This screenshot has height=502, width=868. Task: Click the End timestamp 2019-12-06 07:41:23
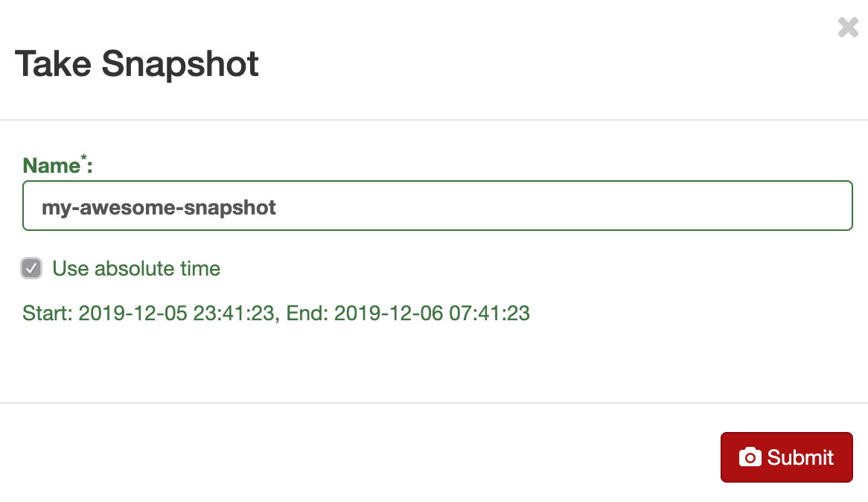coord(432,313)
